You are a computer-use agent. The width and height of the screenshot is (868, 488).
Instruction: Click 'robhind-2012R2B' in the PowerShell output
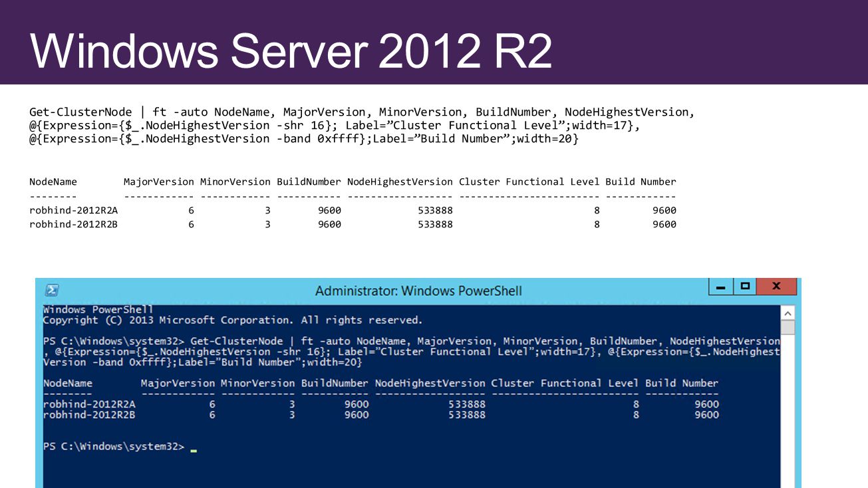pos(89,415)
